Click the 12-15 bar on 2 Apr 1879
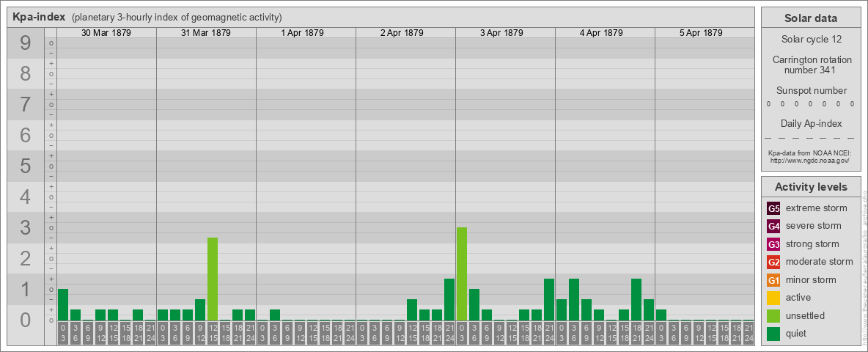Screen dimensions: 868x352 (412, 310)
